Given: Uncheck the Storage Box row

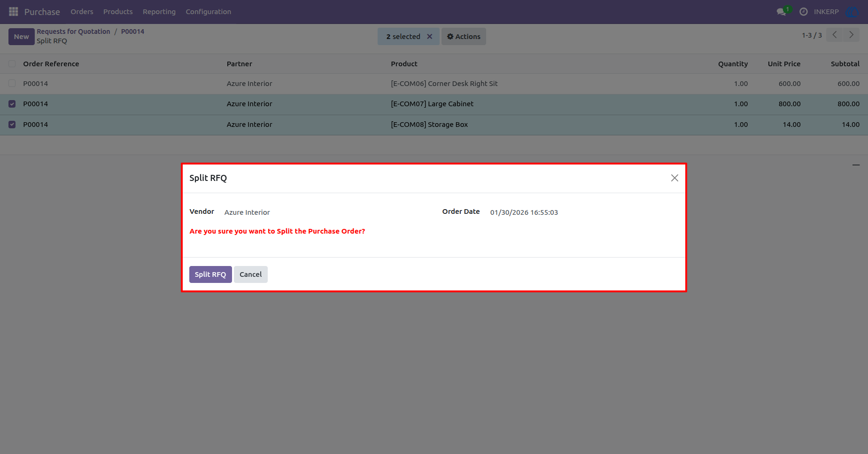Looking at the screenshot, I should click(x=12, y=125).
